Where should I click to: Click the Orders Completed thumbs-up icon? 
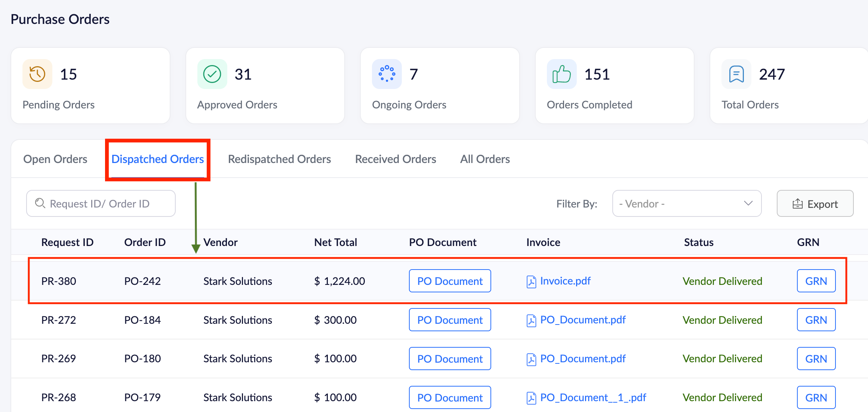(561, 74)
